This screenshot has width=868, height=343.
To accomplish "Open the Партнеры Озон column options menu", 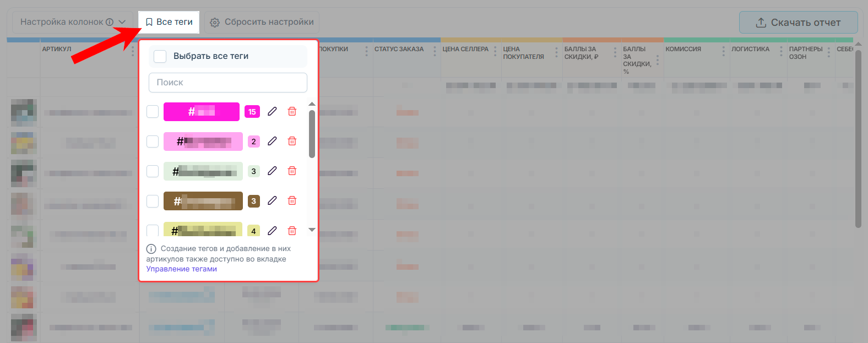I will coord(829,52).
